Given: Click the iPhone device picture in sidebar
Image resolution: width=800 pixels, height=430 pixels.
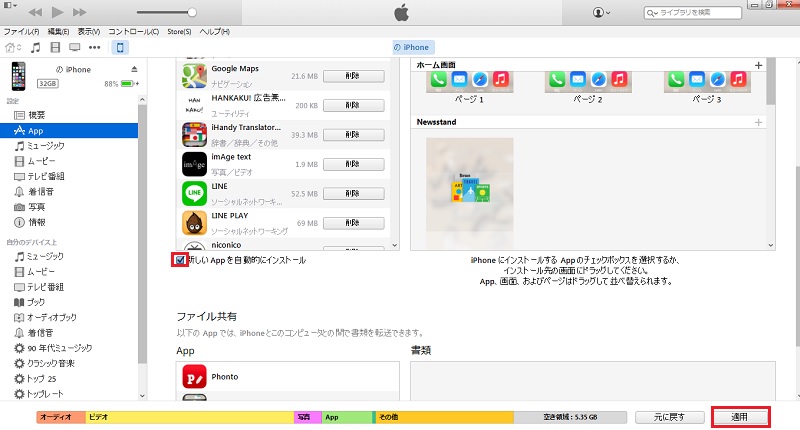Looking at the screenshot, I should point(18,75).
